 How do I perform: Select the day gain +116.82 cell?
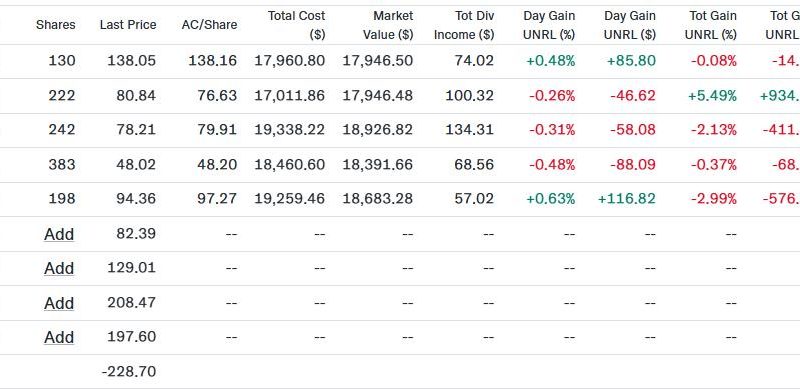(x=627, y=199)
